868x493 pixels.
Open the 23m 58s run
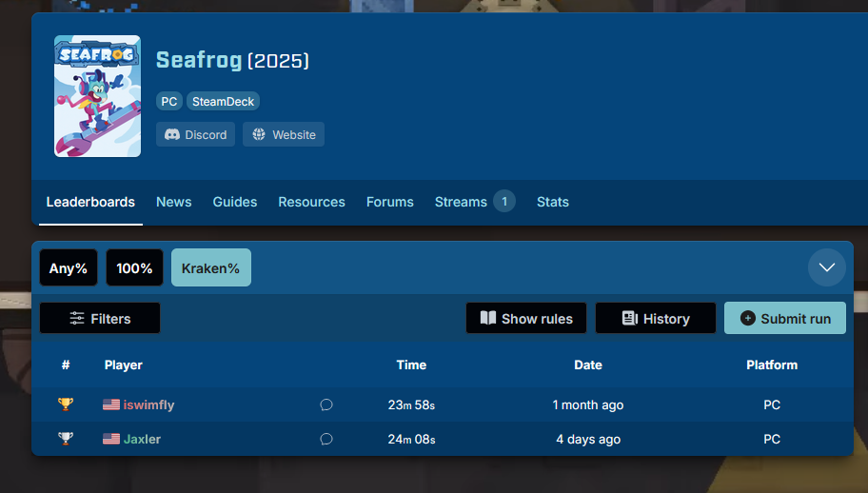[x=411, y=405]
